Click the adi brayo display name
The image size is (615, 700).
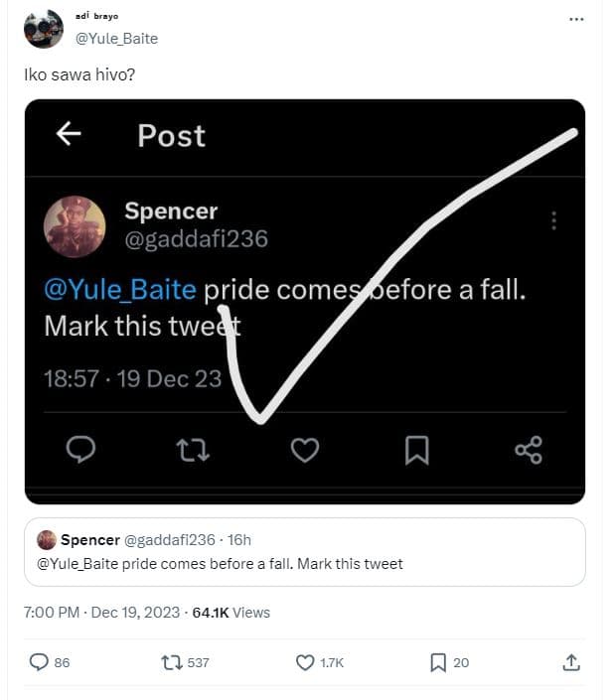click(x=97, y=17)
